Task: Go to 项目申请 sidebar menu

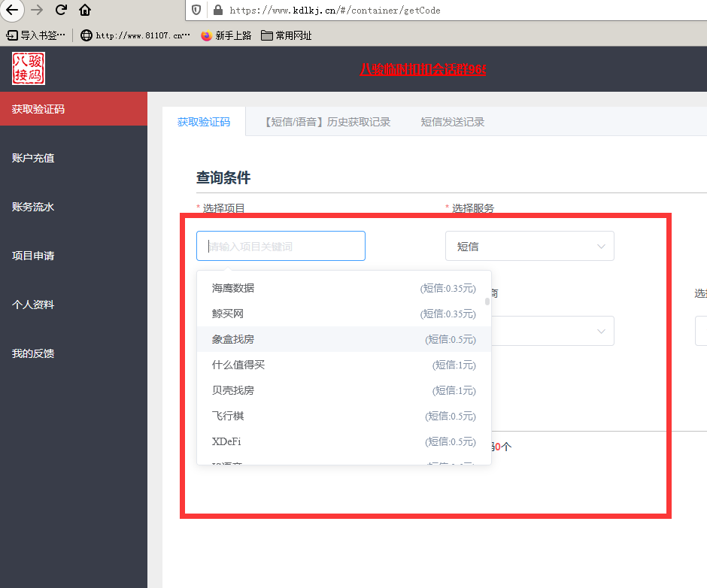Action: click(33, 256)
